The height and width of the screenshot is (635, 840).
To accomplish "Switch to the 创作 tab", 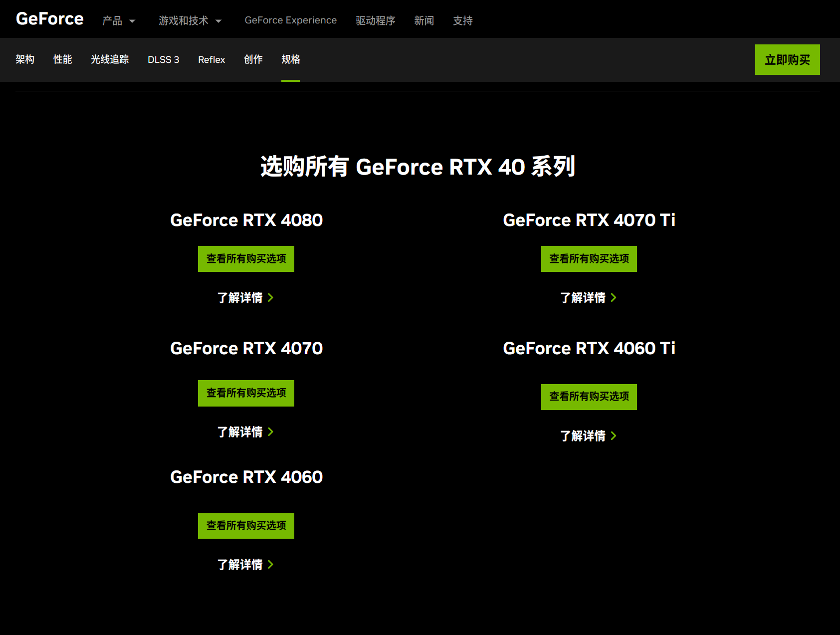I will click(x=253, y=59).
